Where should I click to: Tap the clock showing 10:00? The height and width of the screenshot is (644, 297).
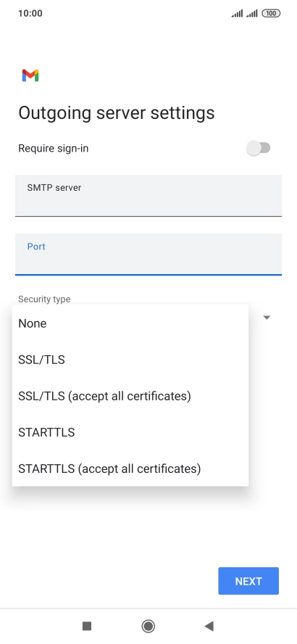30,13
